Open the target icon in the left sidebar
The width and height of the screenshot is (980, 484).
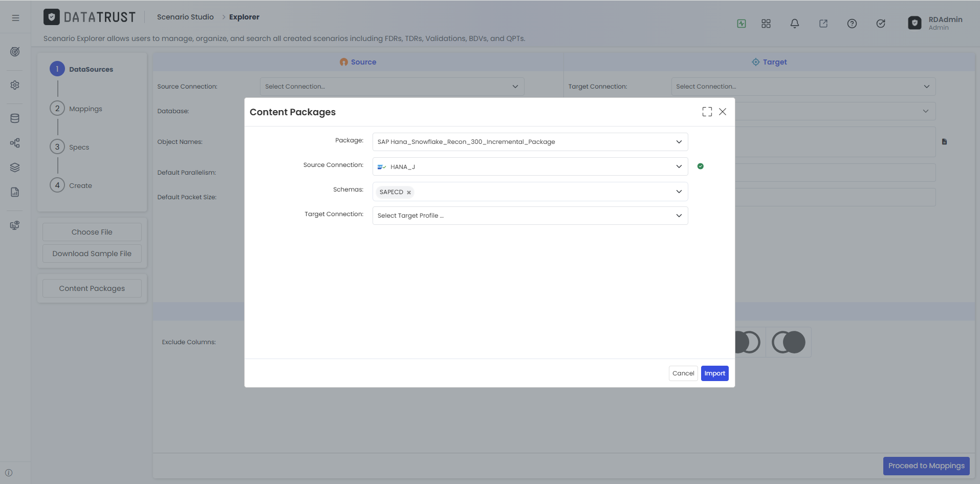click(x=15, y=52)
